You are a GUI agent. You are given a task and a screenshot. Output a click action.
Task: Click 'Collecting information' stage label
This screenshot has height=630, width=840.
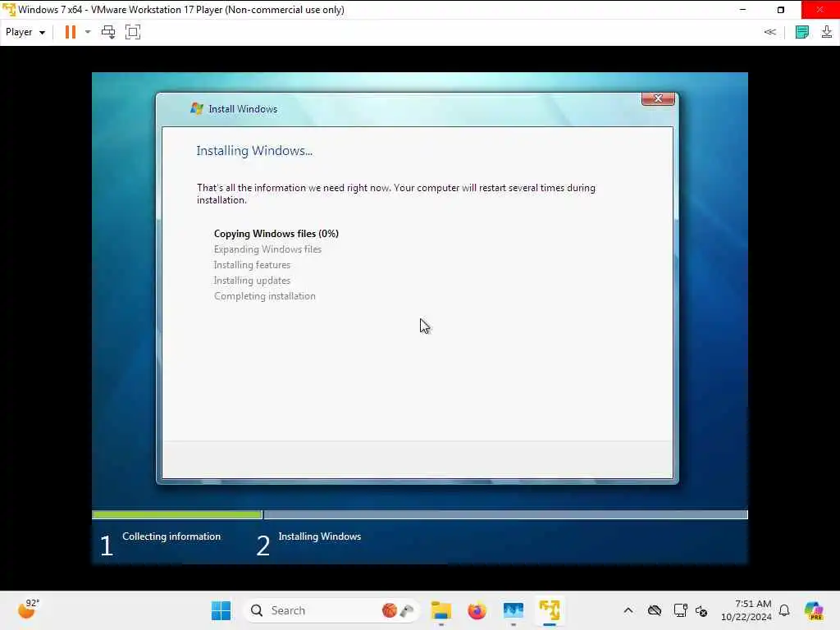point(171,536)
